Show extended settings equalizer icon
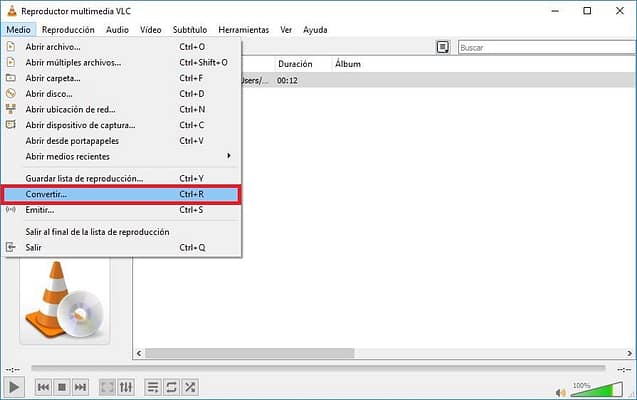 click(126, 387)
